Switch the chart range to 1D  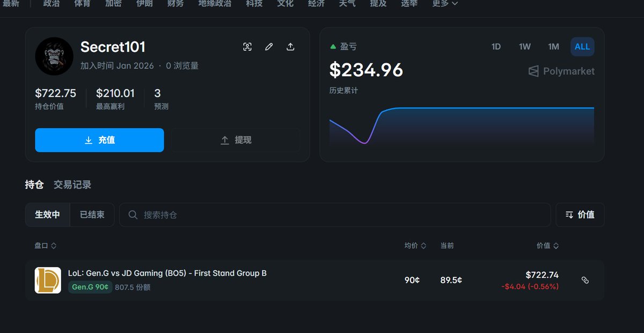(496, 47)
